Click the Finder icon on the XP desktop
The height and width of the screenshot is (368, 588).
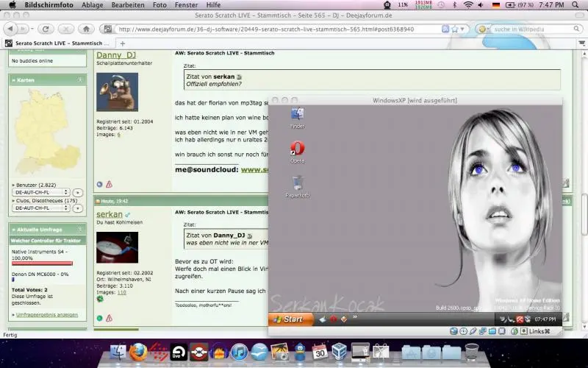(297, 115)
